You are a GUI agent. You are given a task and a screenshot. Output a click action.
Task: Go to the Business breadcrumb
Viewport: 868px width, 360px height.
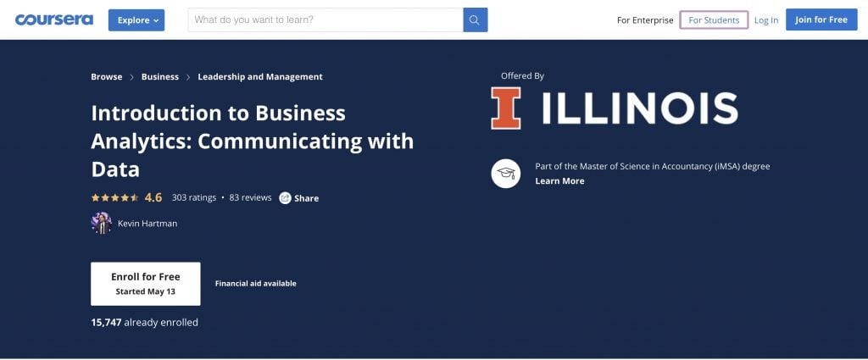coord(160,77)
